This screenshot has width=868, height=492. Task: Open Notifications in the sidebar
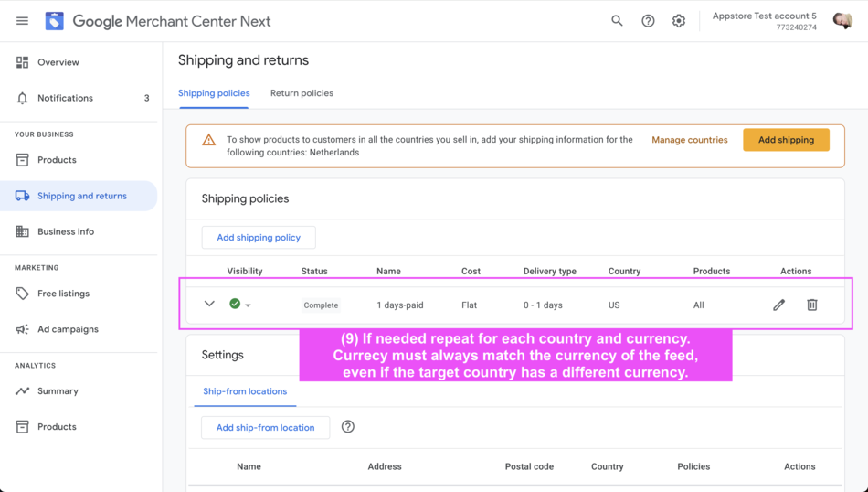point(65,98)
